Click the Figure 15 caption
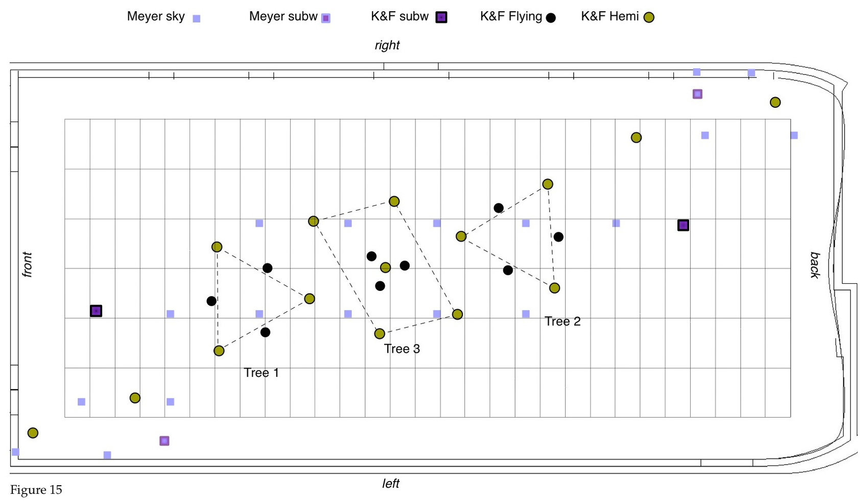The width and height of the screenshot is (868, 502). pos(36,490)
